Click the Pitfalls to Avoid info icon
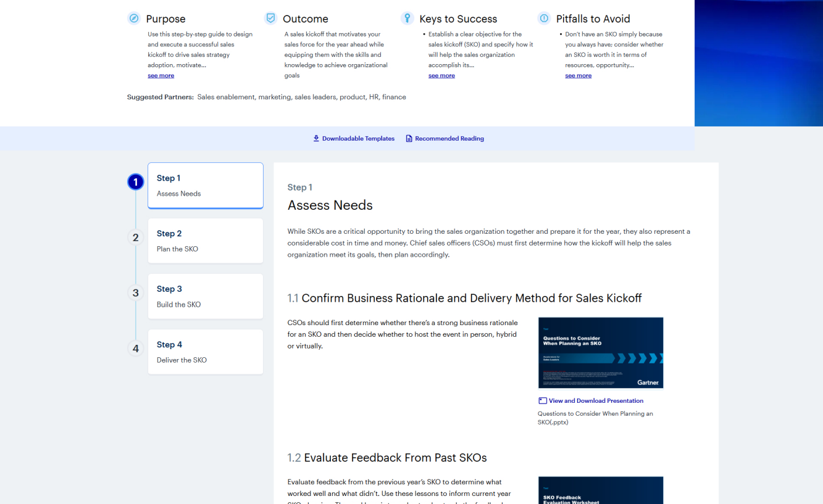The image size is (823, 504). 544,18
